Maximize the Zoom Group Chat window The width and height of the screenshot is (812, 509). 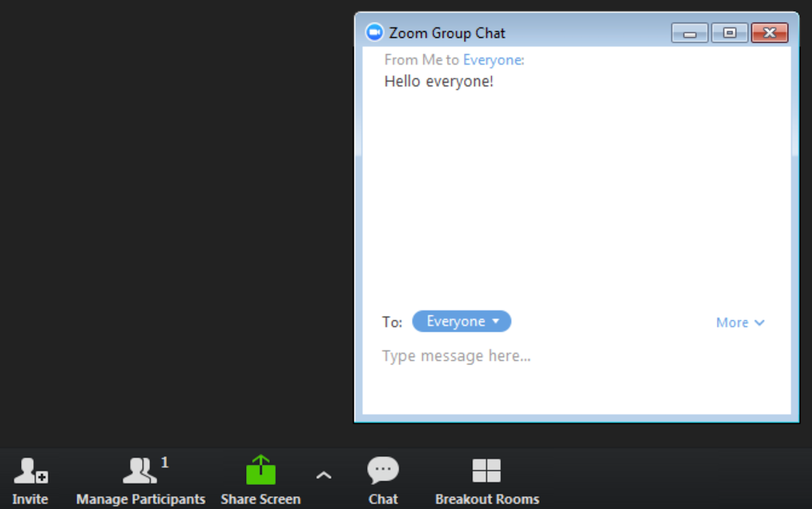[x=730, y=33]
